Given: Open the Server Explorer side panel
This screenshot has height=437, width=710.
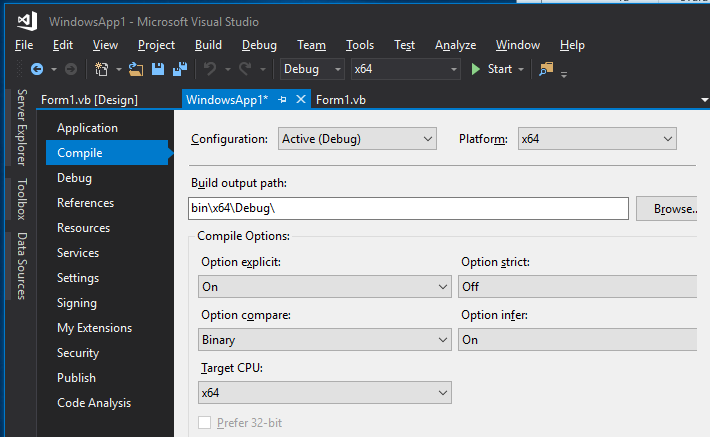Looking at the screenshot, I should point(22,128).
